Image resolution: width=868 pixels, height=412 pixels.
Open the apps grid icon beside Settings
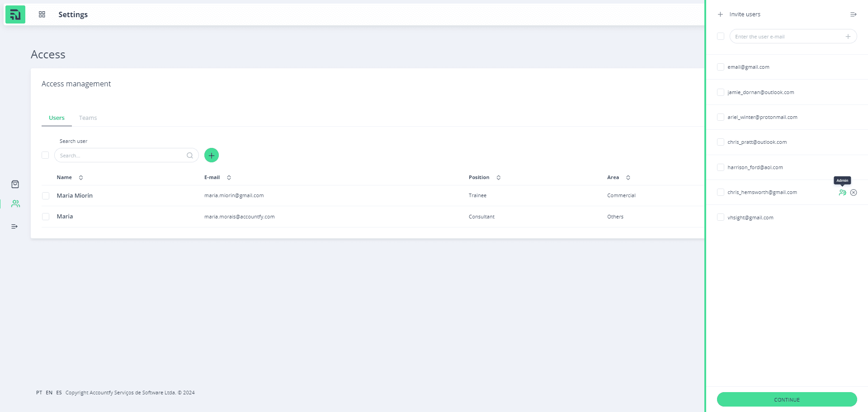pyautogui.click(x=42, y=14)
